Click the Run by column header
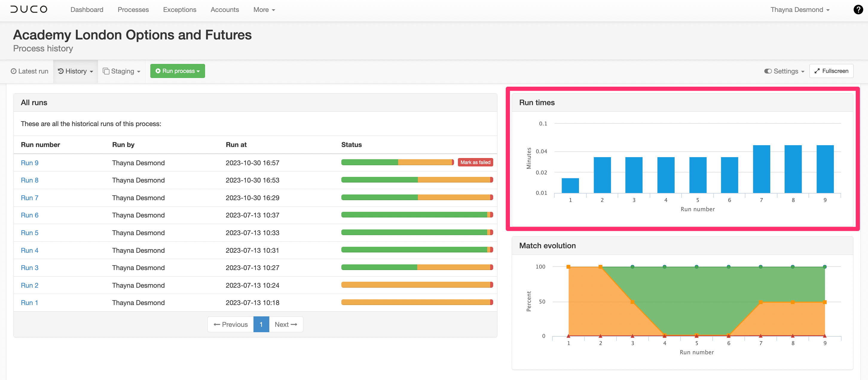Viewport: 868px width, 380px height. pos(123,145)
